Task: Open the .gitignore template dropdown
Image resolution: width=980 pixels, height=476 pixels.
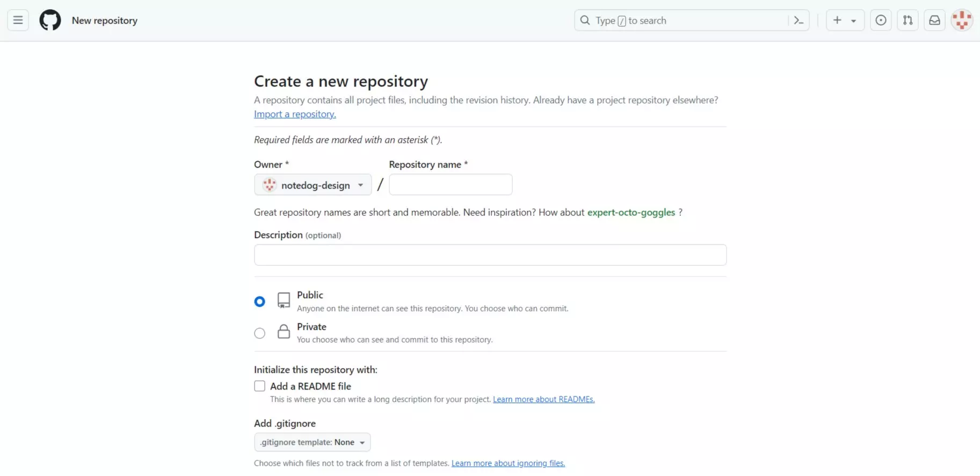Action: pos(312,442)
